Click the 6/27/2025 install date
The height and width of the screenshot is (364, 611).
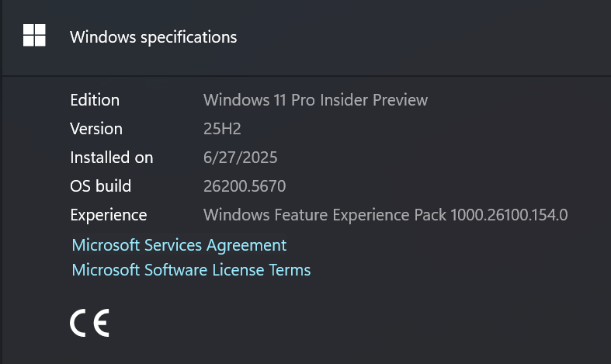(241, 158)
